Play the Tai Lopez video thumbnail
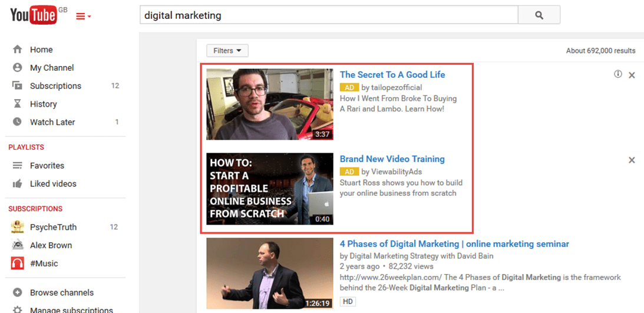Image resolution: width=644 pixels, height=313 pixels. coord(270,104)
